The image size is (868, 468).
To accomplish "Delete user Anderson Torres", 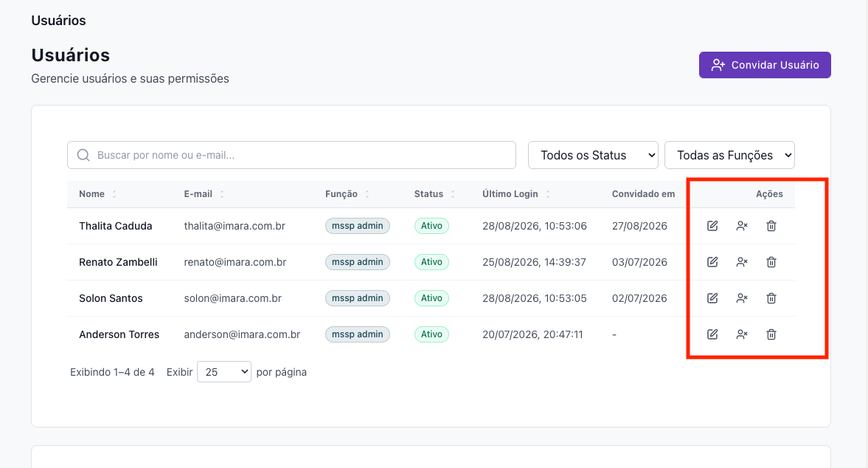I will (x=771, y=334).
